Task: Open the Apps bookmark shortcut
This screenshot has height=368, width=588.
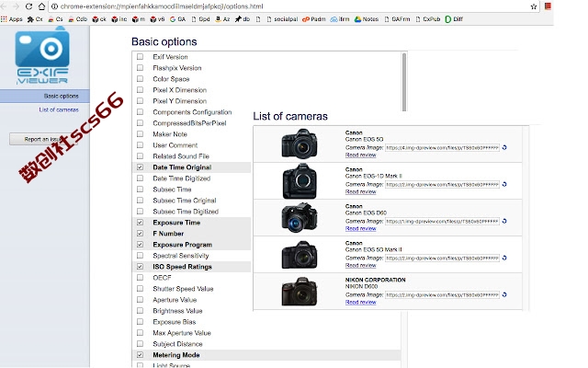Action: [x=12, y=19]
